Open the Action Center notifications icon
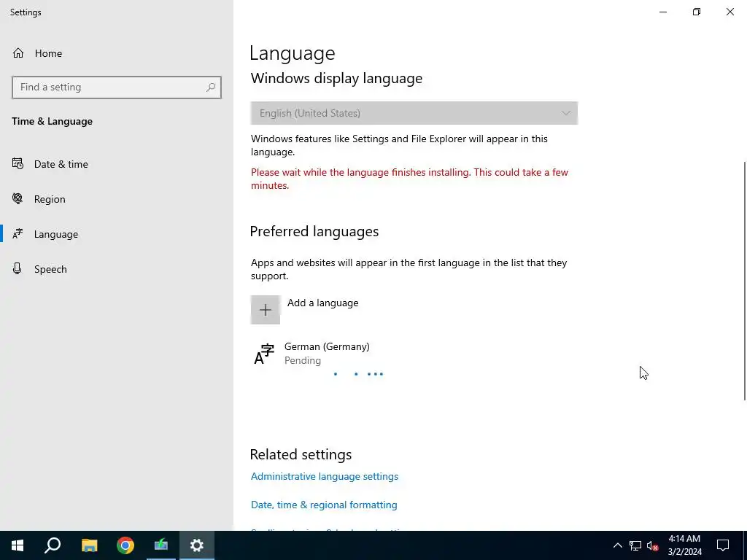 tap(723, 545)
